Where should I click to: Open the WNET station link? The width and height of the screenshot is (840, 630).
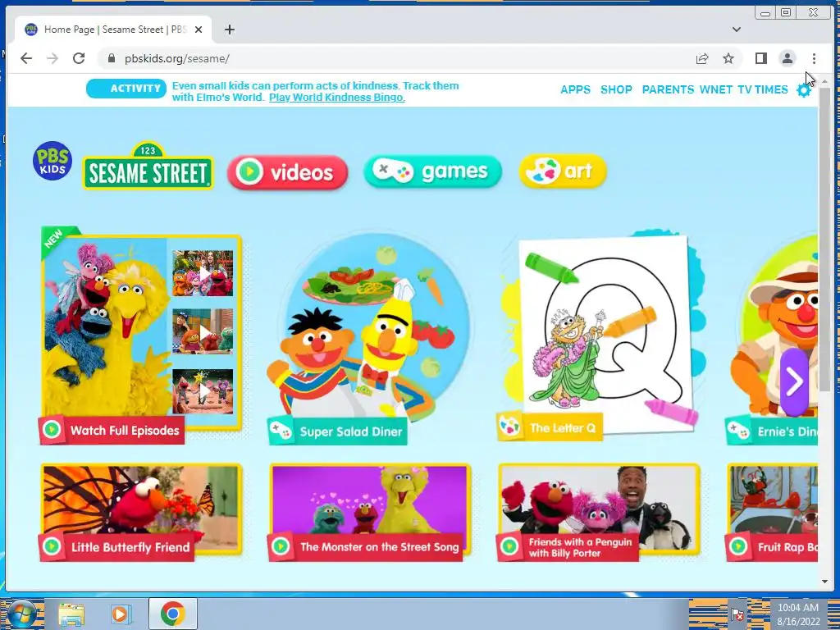pos(715,89)
